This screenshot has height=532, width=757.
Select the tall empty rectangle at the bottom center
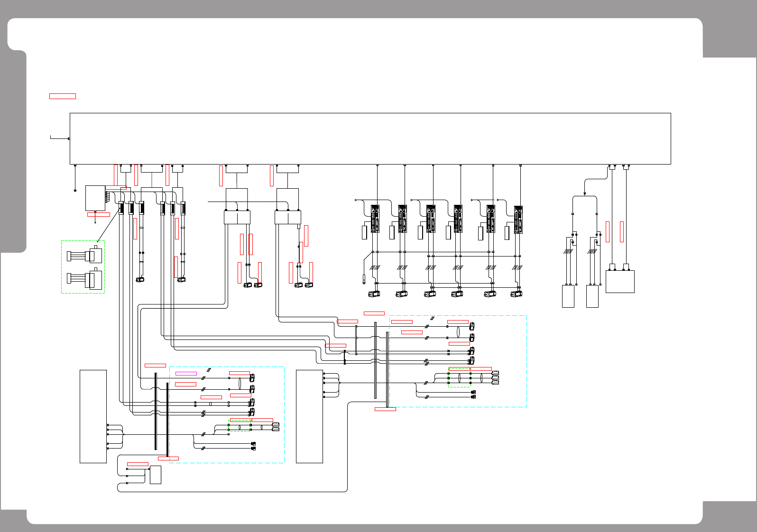(x=309, y=416)
